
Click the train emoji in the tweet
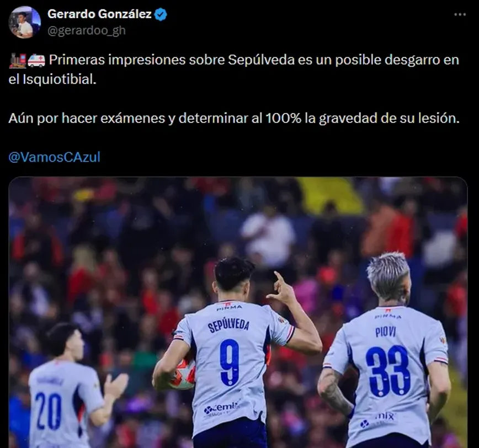pos(18,60)
